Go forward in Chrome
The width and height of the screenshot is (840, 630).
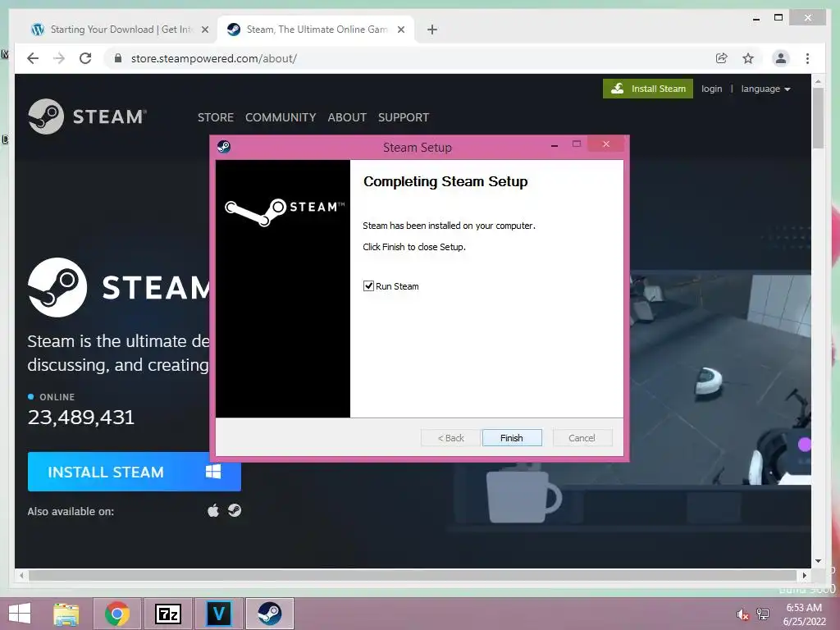tap(59, 58)
